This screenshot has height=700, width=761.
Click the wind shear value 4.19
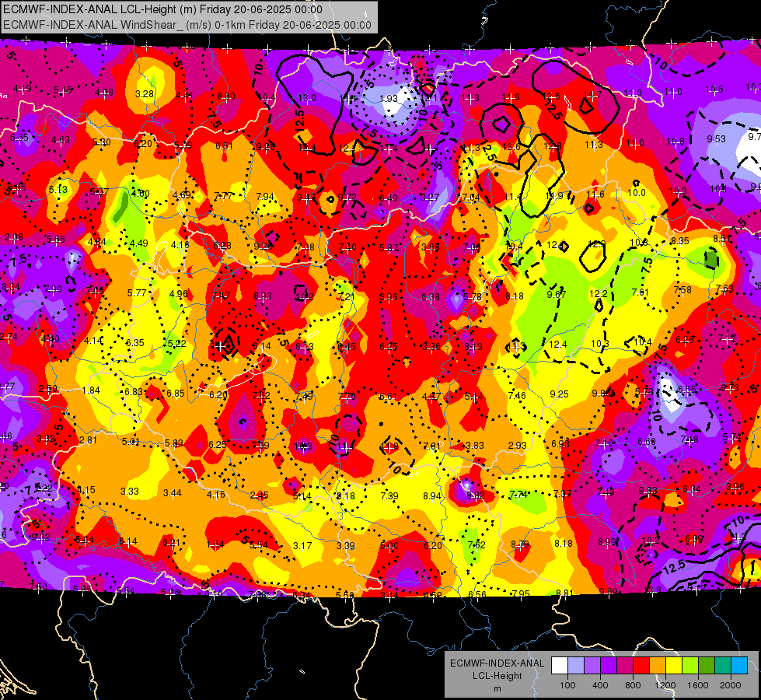click(x=23, y=89)
